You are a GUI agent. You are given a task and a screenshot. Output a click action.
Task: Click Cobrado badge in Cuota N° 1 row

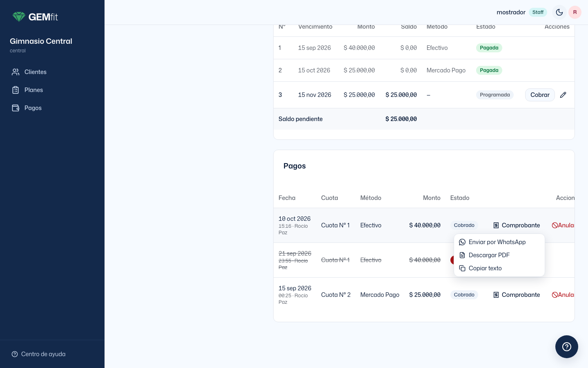[464, 225]
